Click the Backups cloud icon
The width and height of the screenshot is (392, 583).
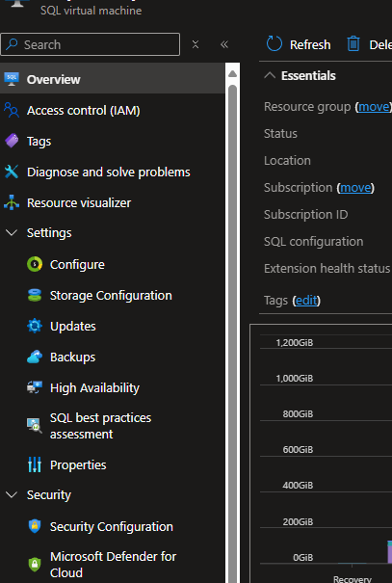35,357
